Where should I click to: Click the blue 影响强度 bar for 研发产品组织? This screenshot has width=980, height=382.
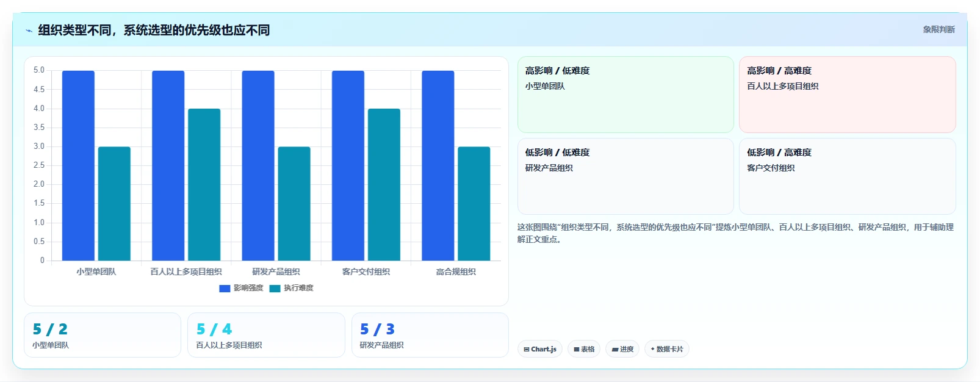258,165
